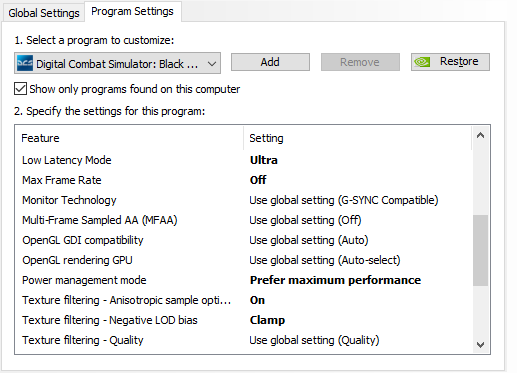Open the Power management mode setting value
517x373 pixels.
335,280
